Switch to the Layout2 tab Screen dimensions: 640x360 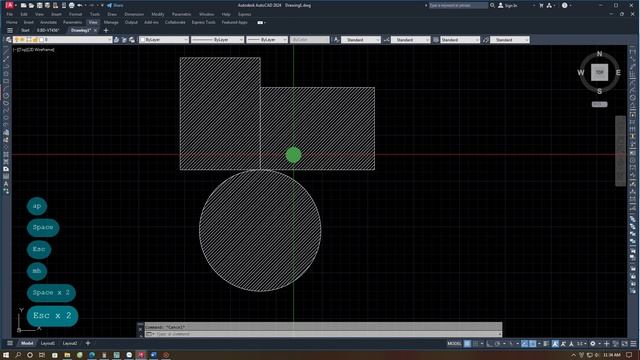click(70, 343)
